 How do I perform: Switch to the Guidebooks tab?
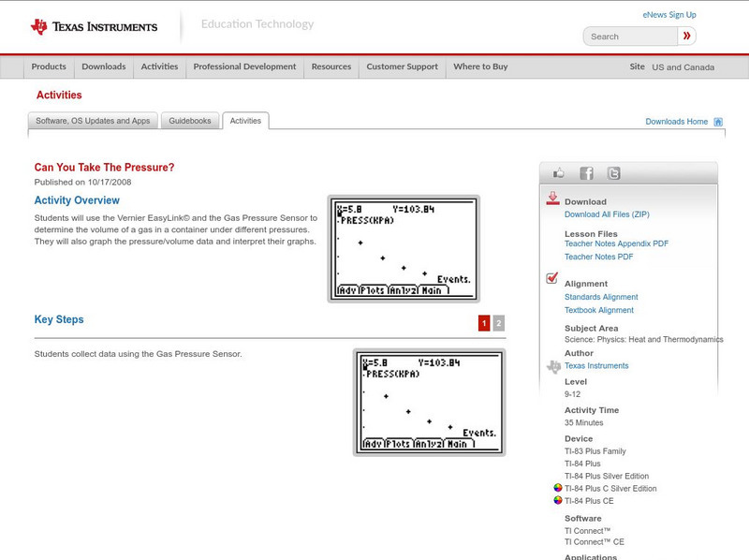click(x=191, y=121)
